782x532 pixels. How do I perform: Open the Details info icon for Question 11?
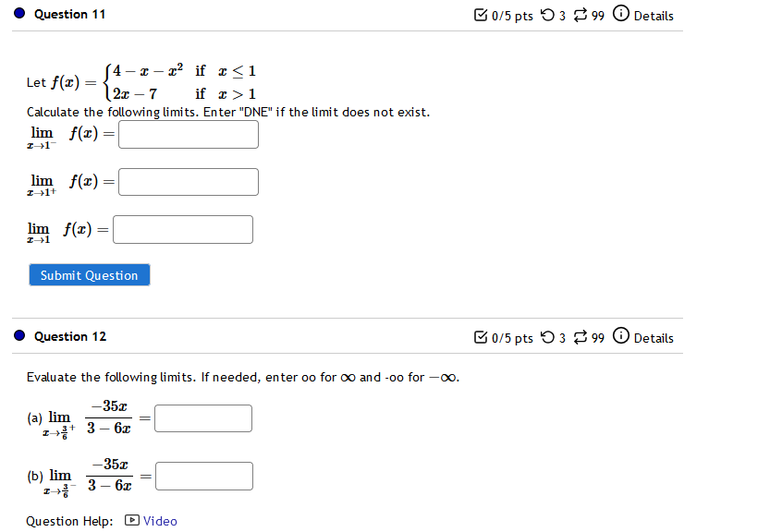[621, 15]
